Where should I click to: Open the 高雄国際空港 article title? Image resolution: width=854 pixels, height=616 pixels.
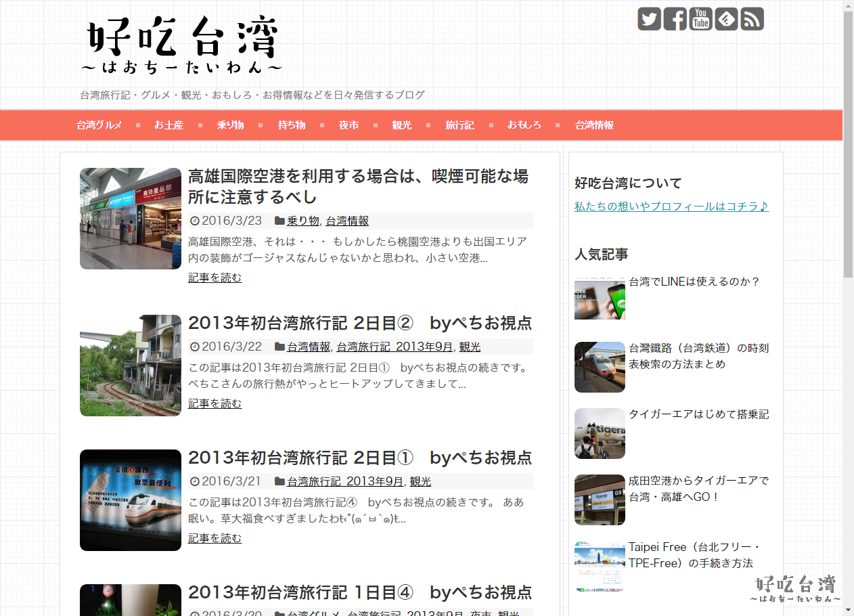point(358,186)
